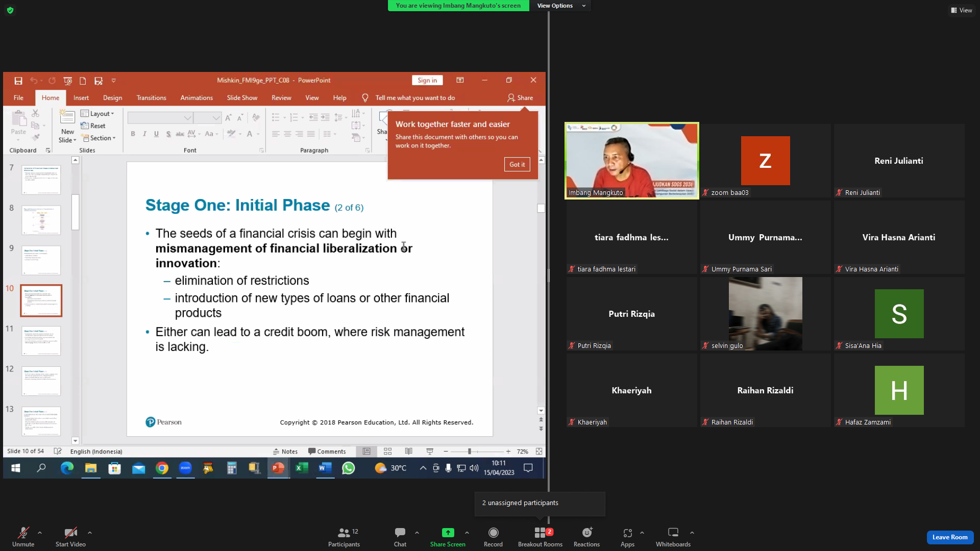Click the Slide Show icon in PowerPoint status bar
This screenshot has height=551, width=980.
[430, 452]
